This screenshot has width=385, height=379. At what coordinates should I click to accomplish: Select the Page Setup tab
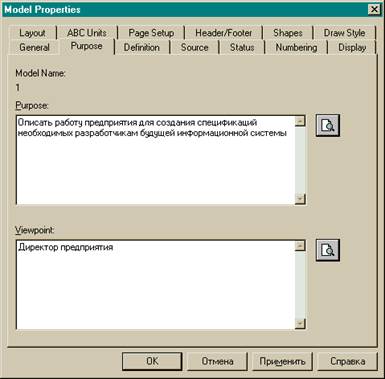[x=151, y=33]
